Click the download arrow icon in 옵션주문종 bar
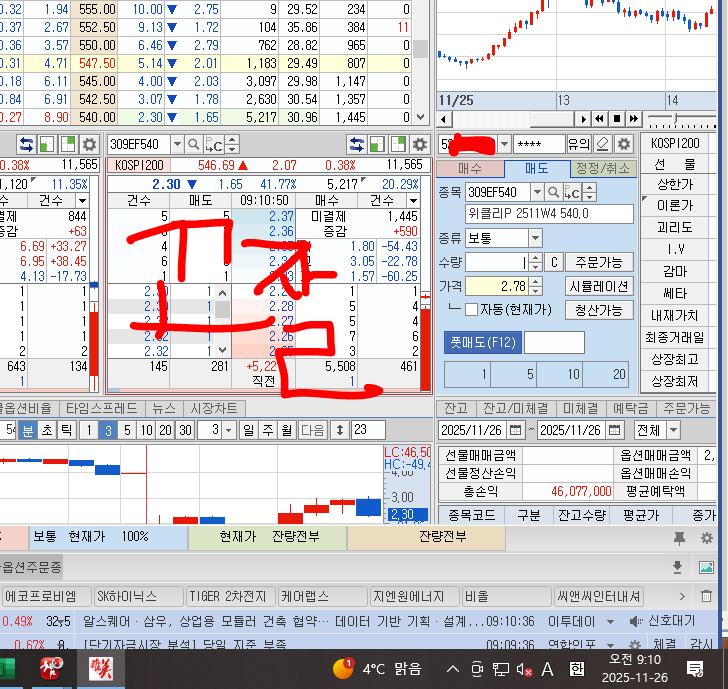The image size is (728, 689). pos(677,567)
